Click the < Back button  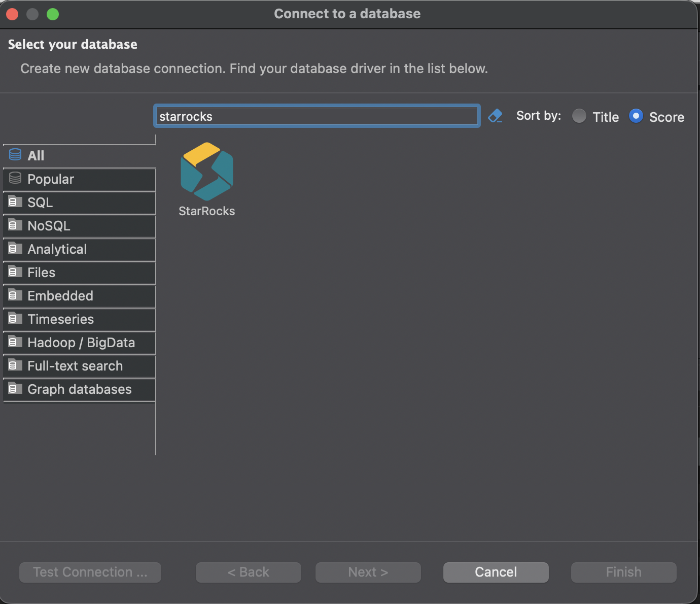pyautogui.click(x=249, y=572)
